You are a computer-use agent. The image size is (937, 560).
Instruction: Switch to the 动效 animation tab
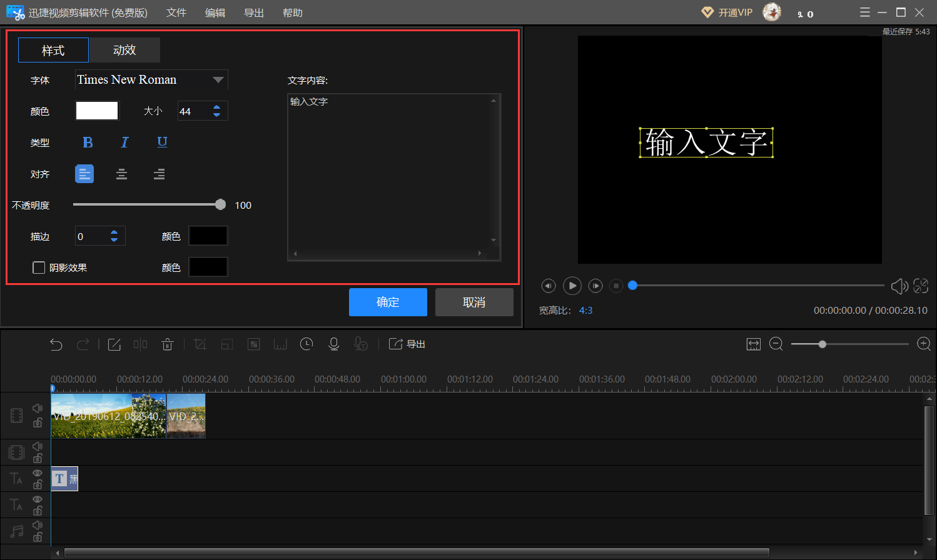pos(124,50)
